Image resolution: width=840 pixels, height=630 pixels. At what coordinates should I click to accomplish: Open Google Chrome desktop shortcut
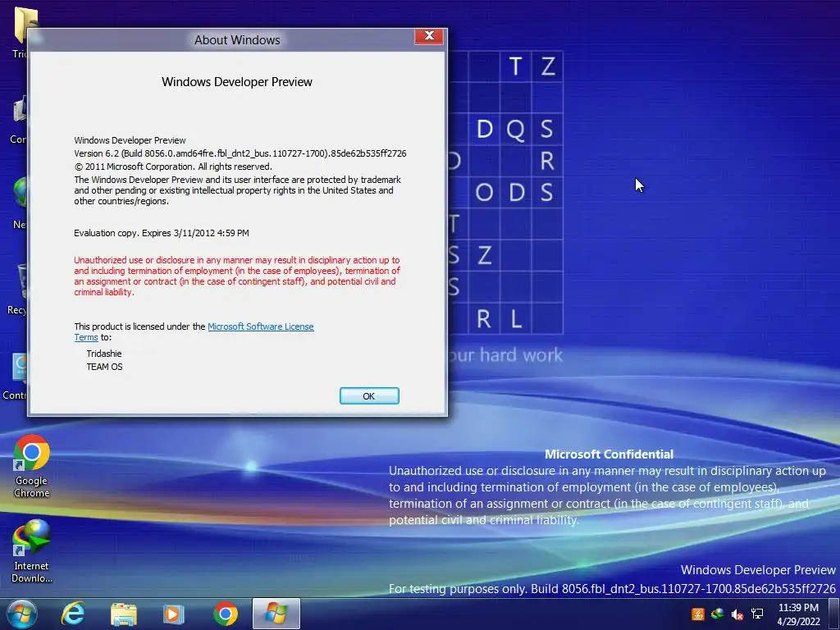(x=32, y=466)
